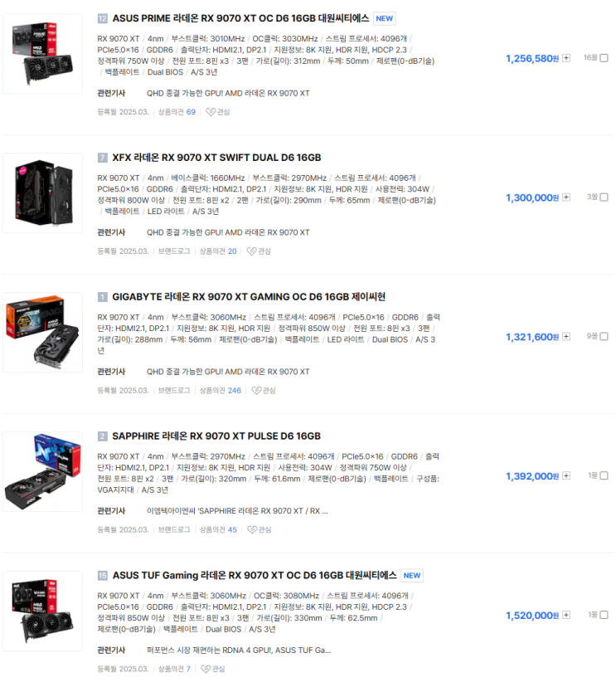This screenshot has width=616, height=687.
Task: Click NEW badge on ASUS TUF Gaming title
Action: [x=412, y=576]
